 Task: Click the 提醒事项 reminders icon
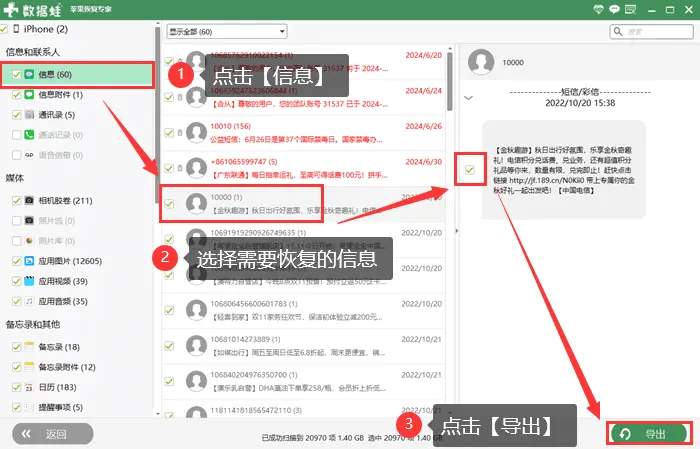29,407
